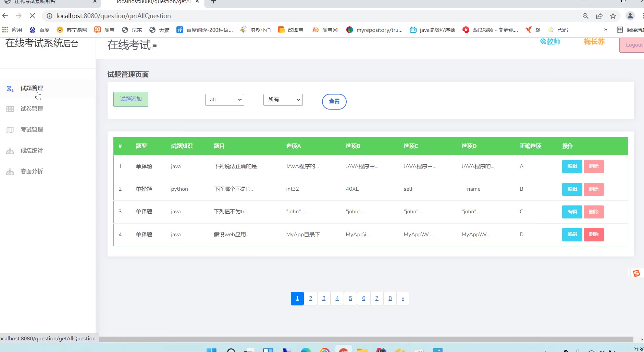Edit question 1 with the 编辑 button
This screenshot has height=352, width=644.
[572, 166]
